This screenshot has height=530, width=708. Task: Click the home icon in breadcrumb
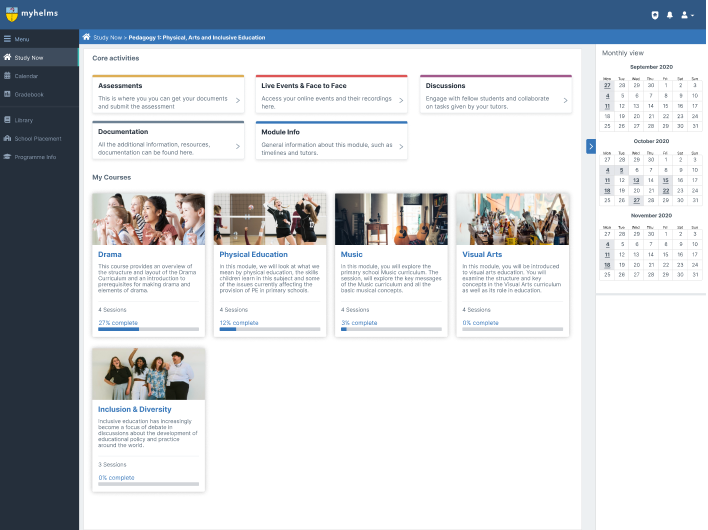click(87, 37)
